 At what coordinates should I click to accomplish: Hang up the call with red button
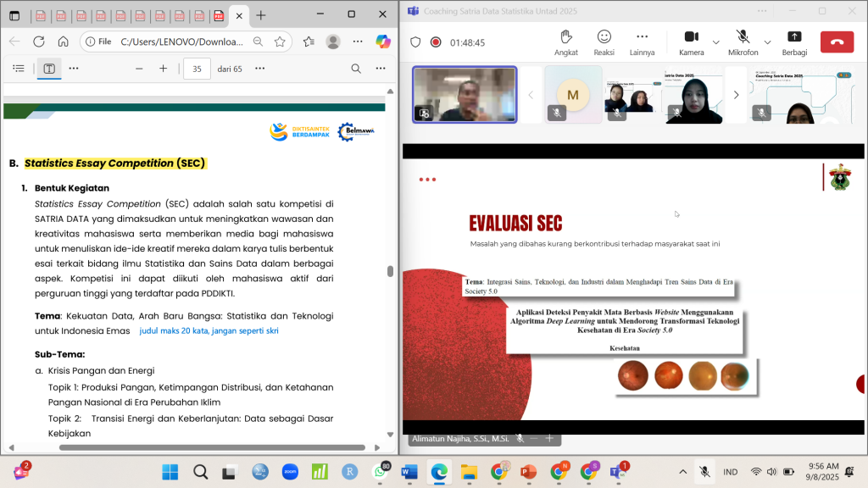coord(837,42)
